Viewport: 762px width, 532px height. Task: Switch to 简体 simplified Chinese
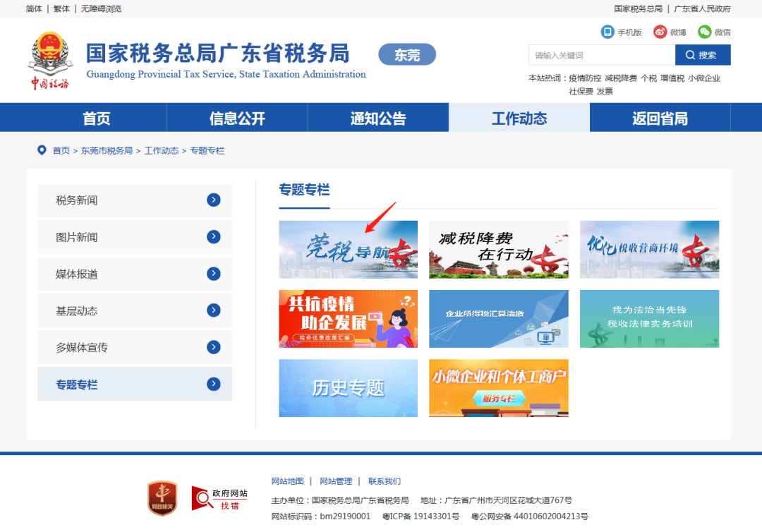pos(34,8)
